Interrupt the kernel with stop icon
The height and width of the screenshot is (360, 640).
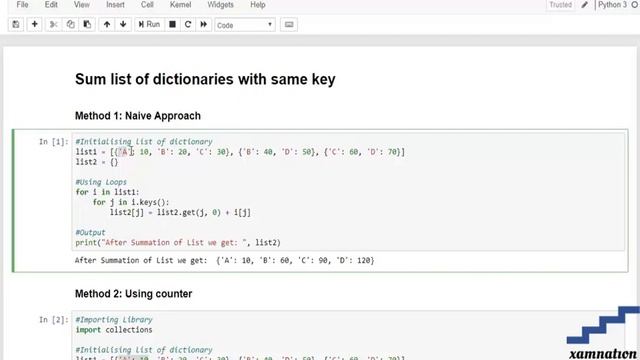pyautogui.click(x=173, y=24)
